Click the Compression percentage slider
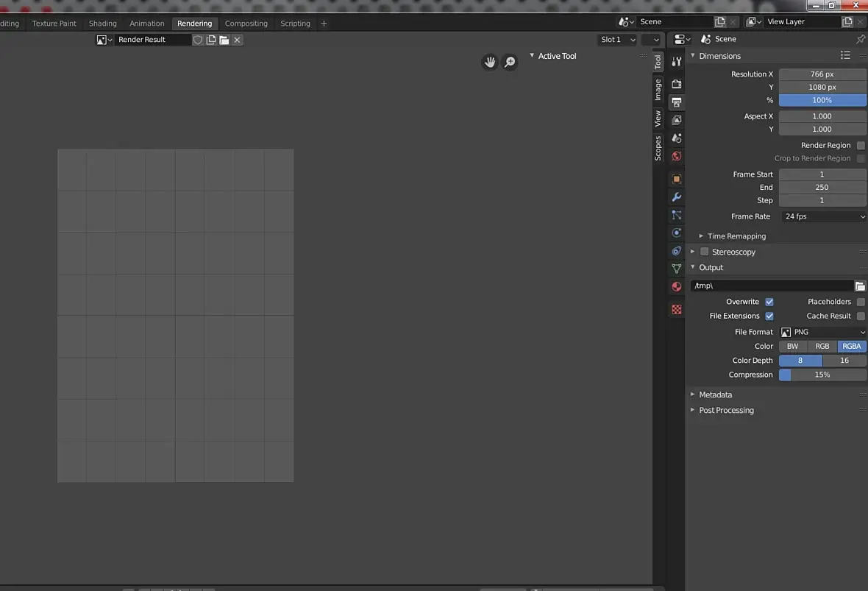Image resolution: width=868 pixels, height=591 pixels. 822,375
